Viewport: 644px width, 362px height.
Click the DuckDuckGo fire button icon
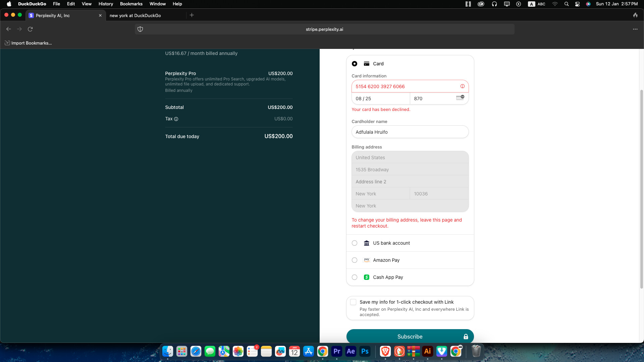tap(635, 15)
